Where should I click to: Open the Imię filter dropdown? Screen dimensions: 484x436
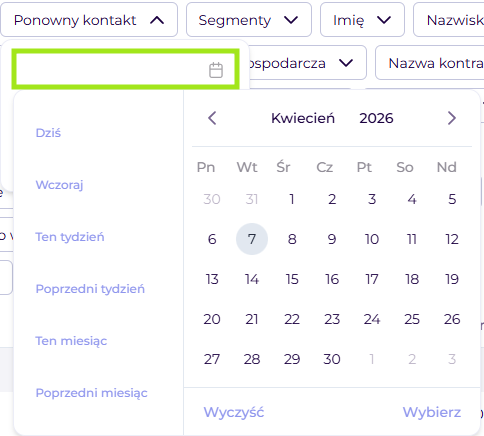pos(362,20)
